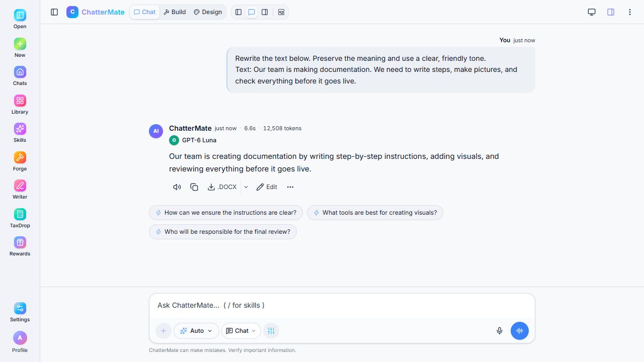Select the stacked grid layout option
The image size is (644, 362).
click(281, 12)
